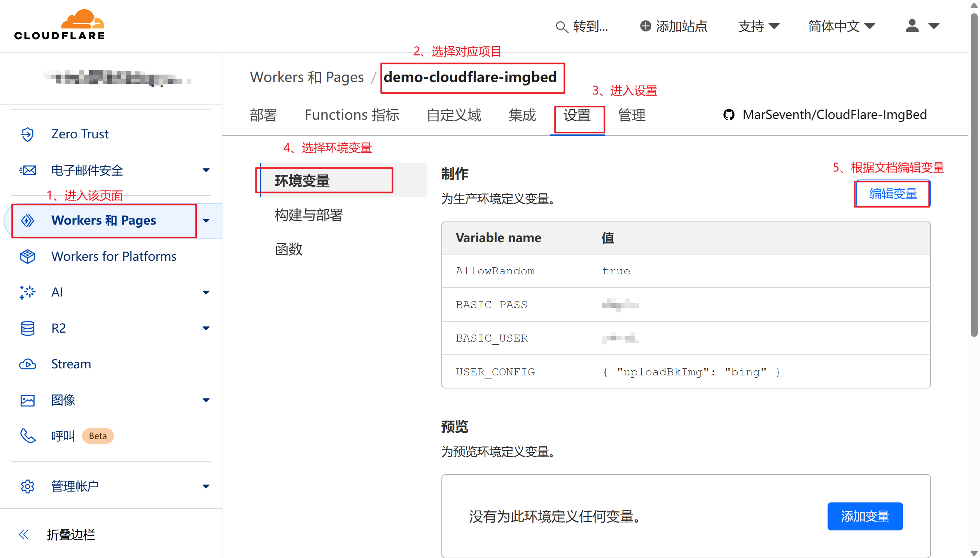Screen dimensions: 980x558
Task: Expand the 图像 sidebar submenu arrow
Action: coord(206,400)
